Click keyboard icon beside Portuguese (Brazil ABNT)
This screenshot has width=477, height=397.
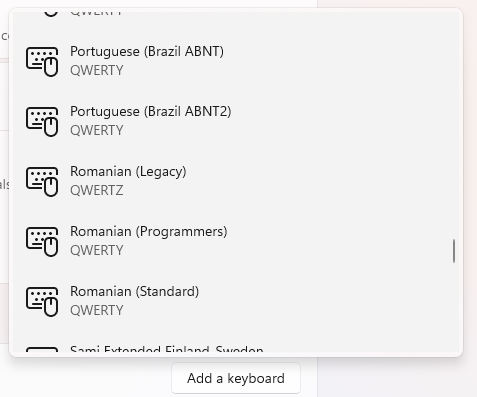tap(42, 62)
